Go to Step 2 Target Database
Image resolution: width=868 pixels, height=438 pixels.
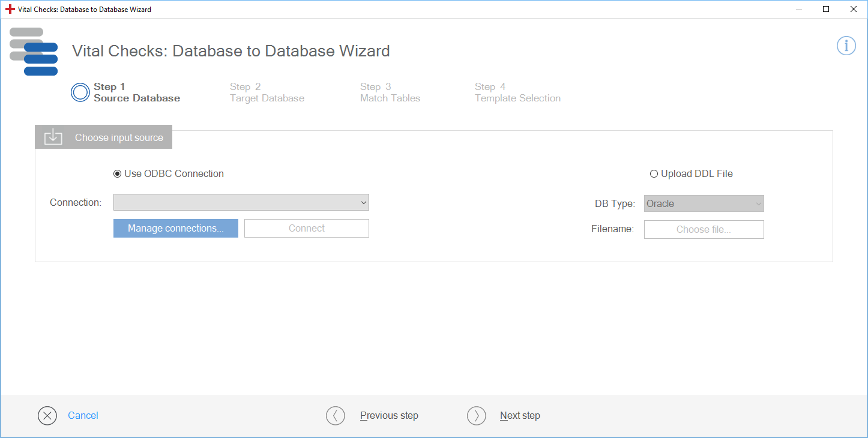point(267,92)
